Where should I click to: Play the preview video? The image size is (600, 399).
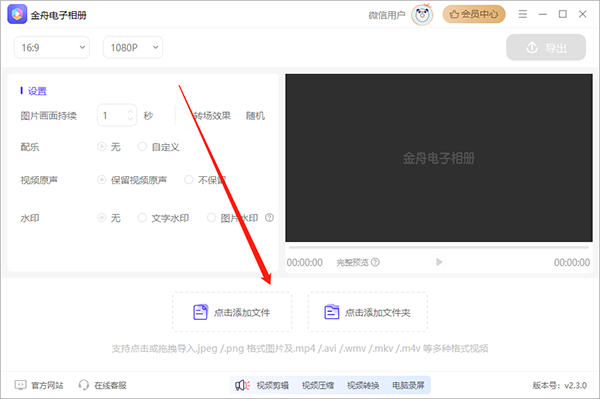(439, 262)
